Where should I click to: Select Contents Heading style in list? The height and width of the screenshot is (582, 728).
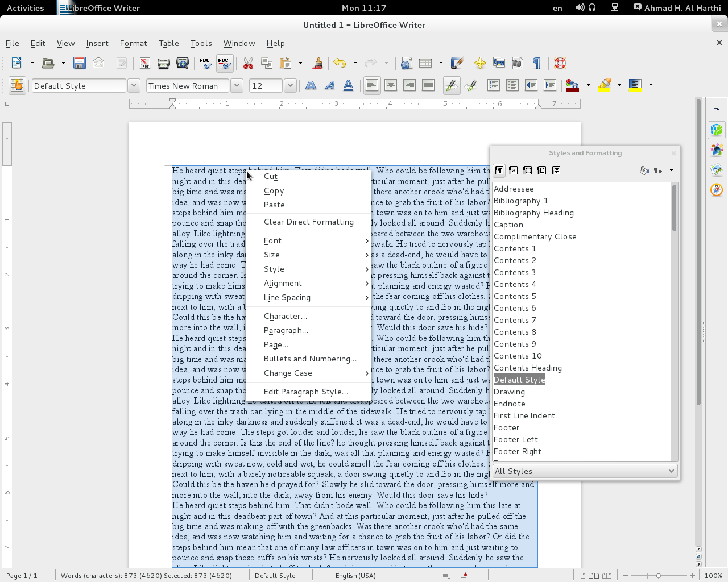click(527, 368)
